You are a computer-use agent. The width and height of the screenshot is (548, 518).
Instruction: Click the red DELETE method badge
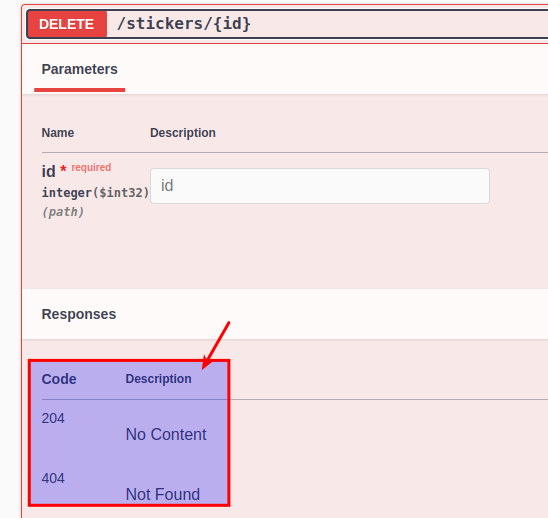67,24
